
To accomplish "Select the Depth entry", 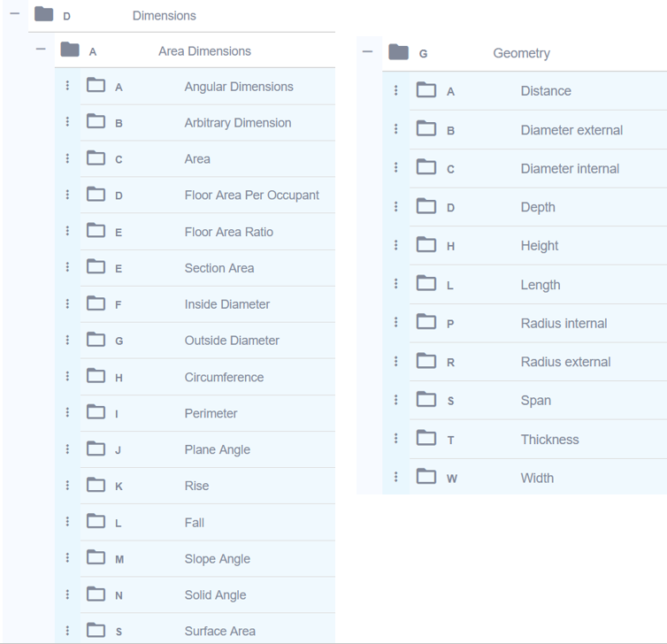I will [x=538, y=207].
